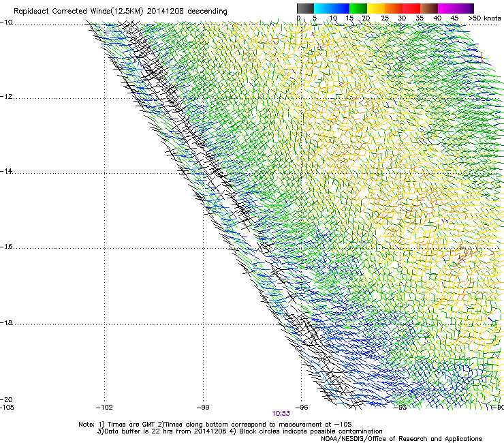Click the '-99' longitude axis label

point(203,408)
